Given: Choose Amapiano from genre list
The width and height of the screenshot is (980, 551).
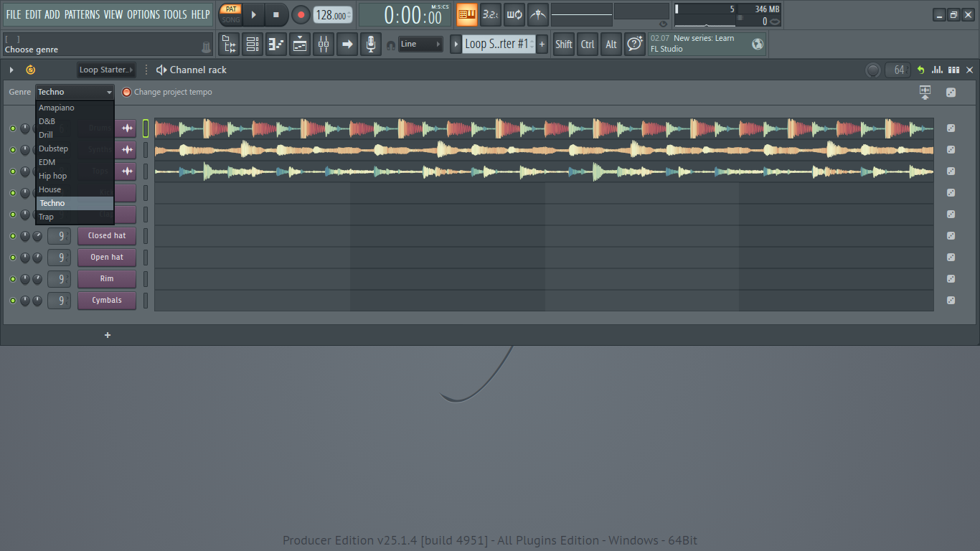Looking at the screenshot, I should click(75, 108).
